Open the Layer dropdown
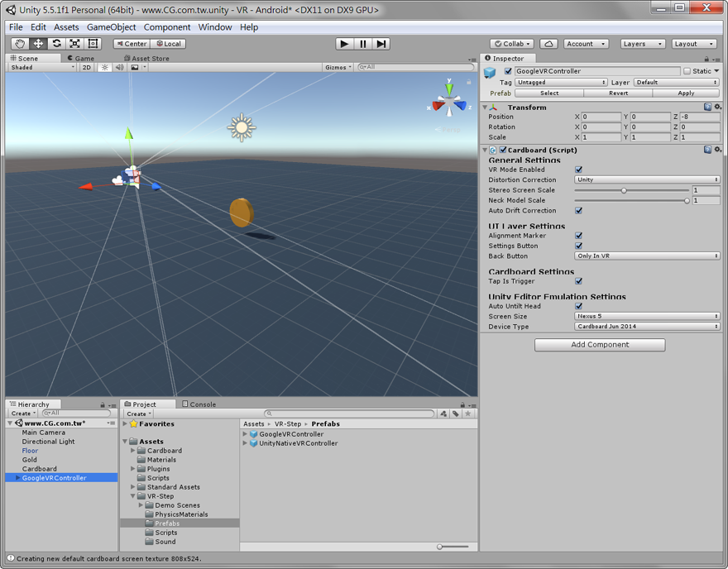 click(x=677, y=82)
